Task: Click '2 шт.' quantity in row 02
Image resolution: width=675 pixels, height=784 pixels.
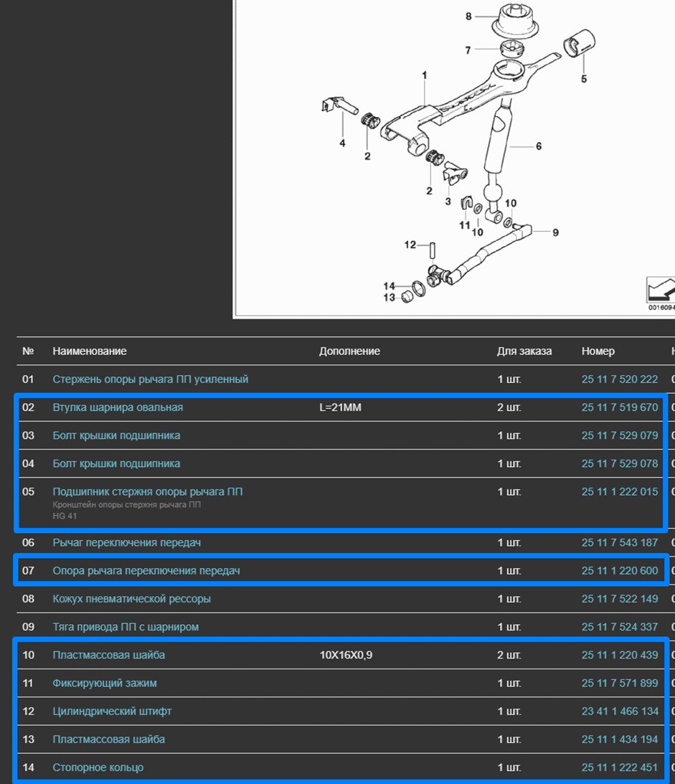Action: point(509,407)
